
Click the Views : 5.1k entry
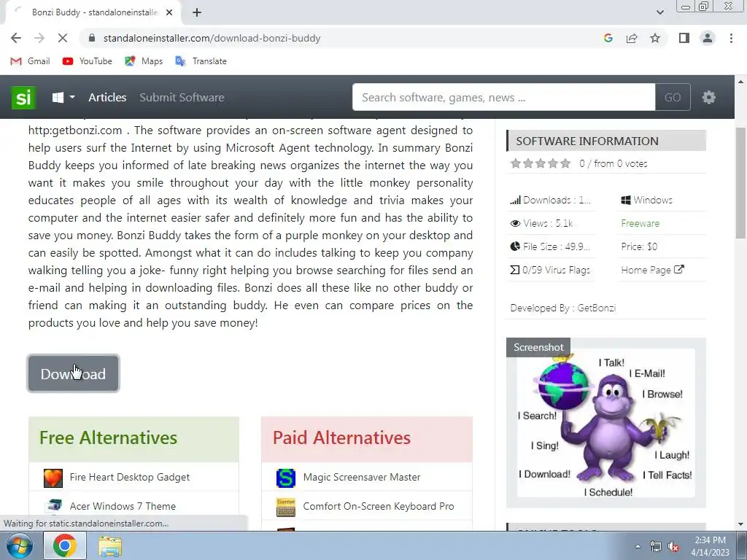pos(542,223)
